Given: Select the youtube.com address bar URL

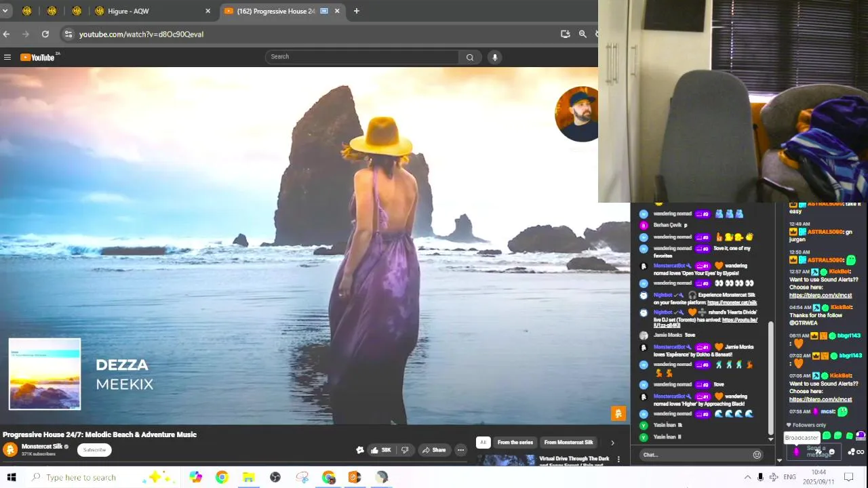Looking at the screenshot, I should coord(141,35).
